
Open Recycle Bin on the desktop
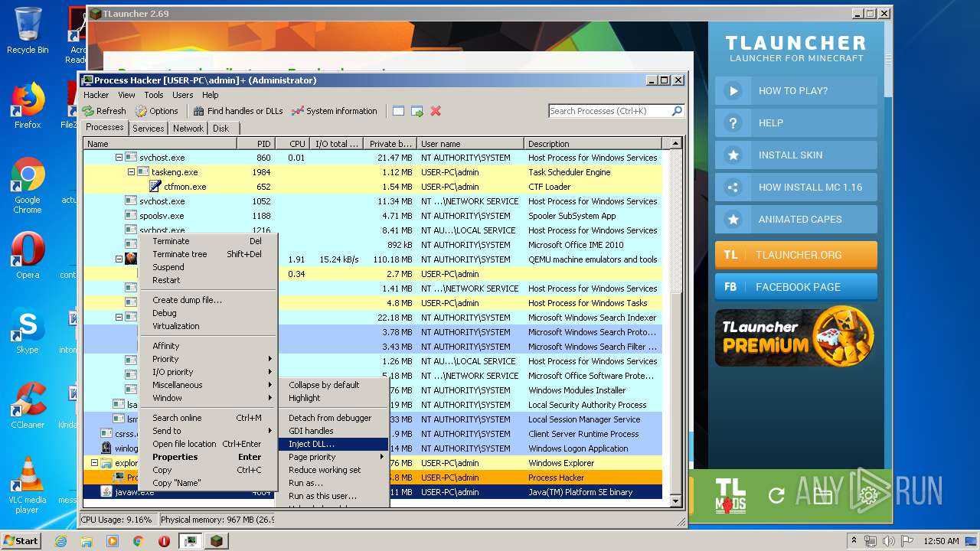pyautogui.click(x=28, y=31)
